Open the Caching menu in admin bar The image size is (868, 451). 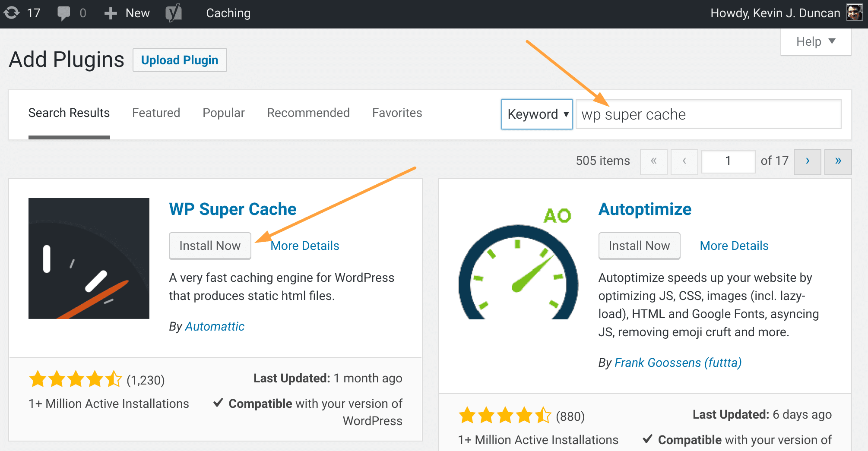(228, 13)
